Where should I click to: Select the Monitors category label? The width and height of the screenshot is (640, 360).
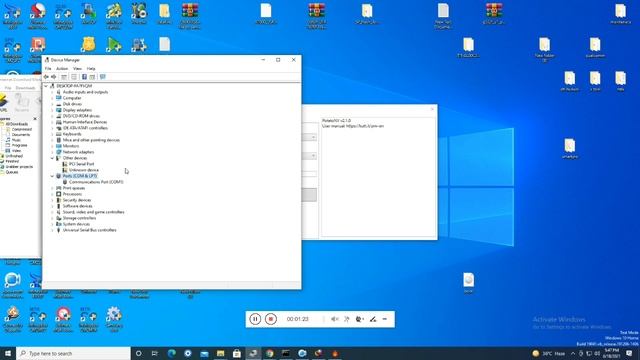click(71, 146)
